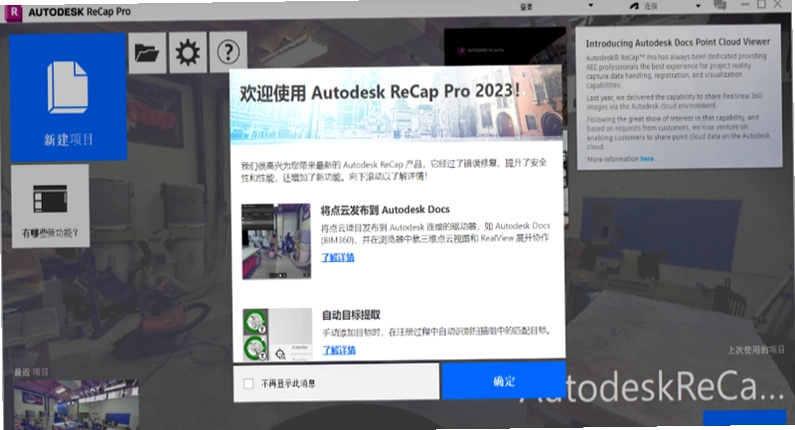Close the ReCap Pro window
This screenshot has height=430, width=795.
(777, 4)
